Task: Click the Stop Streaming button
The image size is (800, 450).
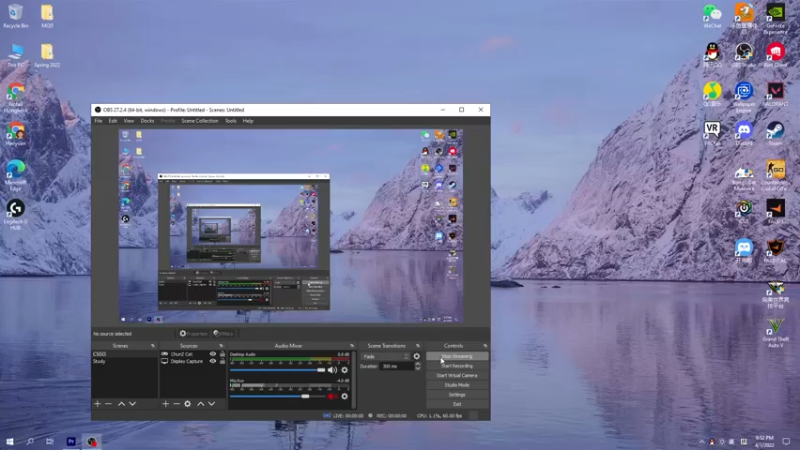Action: point(457,356)
